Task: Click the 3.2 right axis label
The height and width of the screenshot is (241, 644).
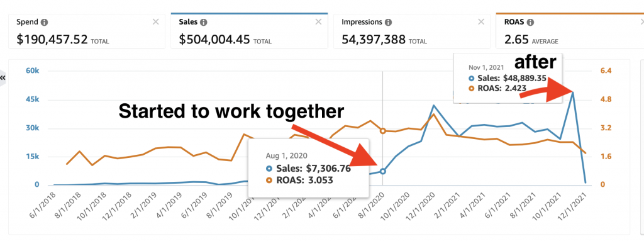Action: coord(606,128)
